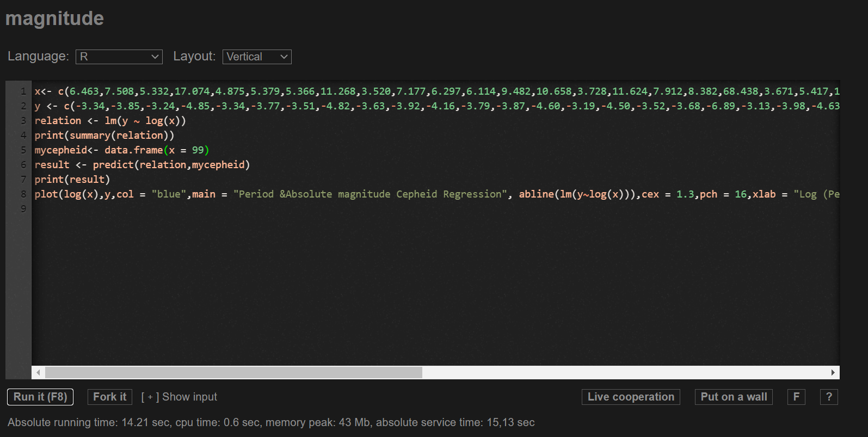Viewport: 868px width, 437px height.
Task: Expand the Show input section
Action: 179,397
